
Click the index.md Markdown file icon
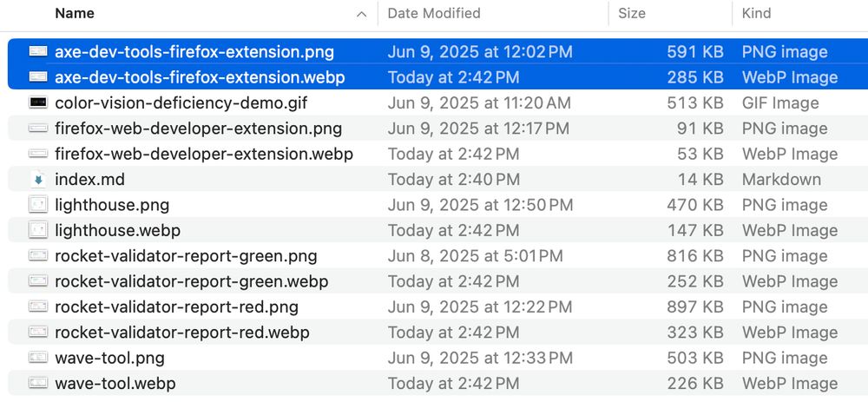[37, 179]
